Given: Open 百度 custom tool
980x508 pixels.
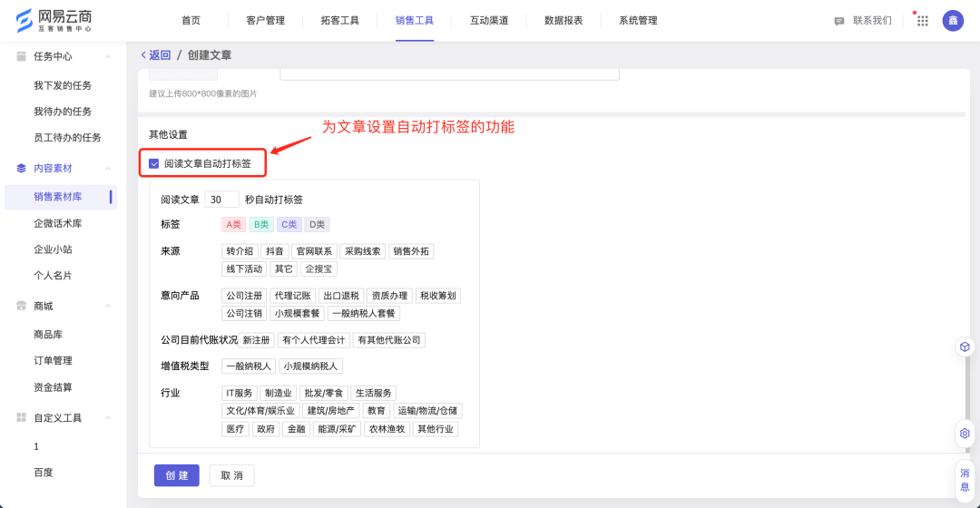Looking at the screenshot, I should 44,473.
